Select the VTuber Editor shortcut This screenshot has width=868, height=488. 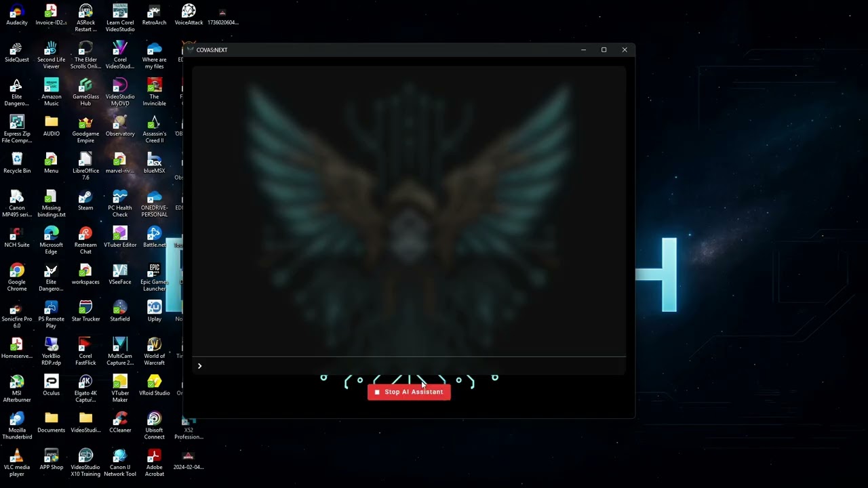[x=120, y=237]
